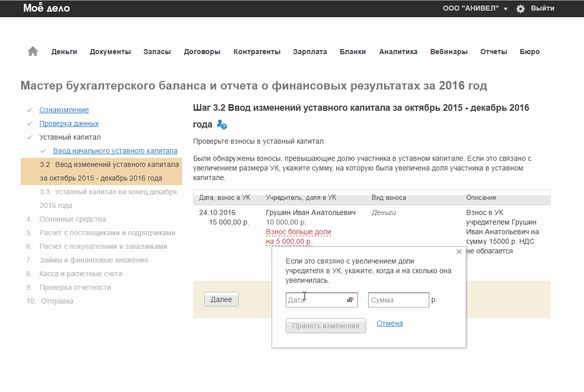Open Ввод начального уставного капитала link
Screen dimensions: 584x392
[115, 151]
